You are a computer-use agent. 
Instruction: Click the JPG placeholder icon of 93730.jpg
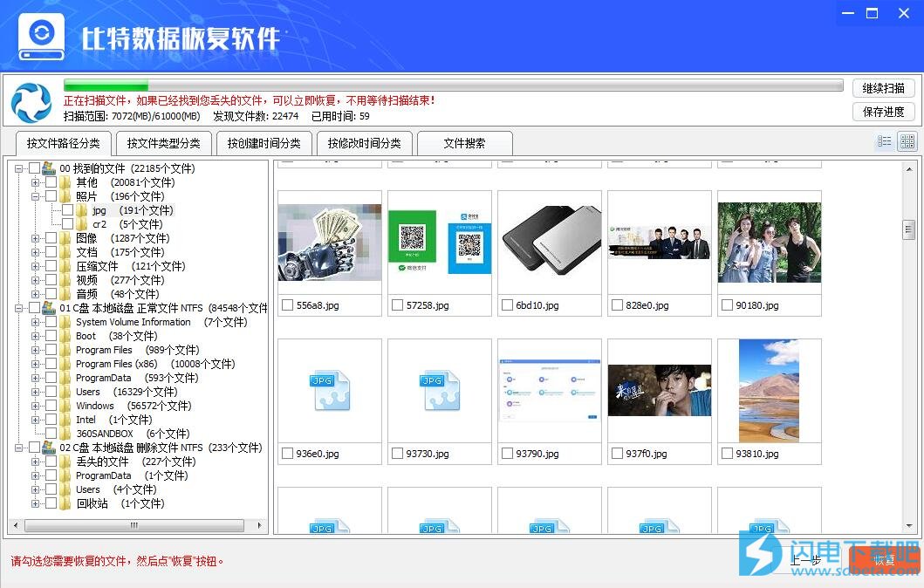pyautogui.click(x=440, y=390)
